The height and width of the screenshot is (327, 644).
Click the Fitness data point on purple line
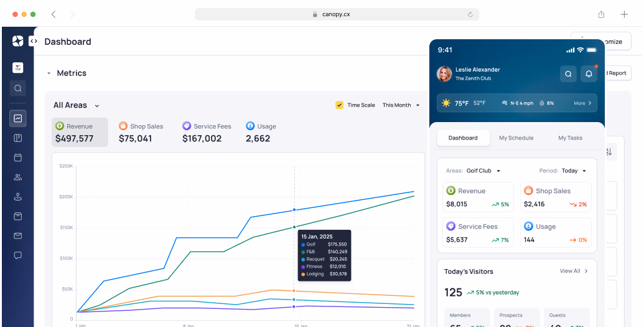[x=294, y=307]
